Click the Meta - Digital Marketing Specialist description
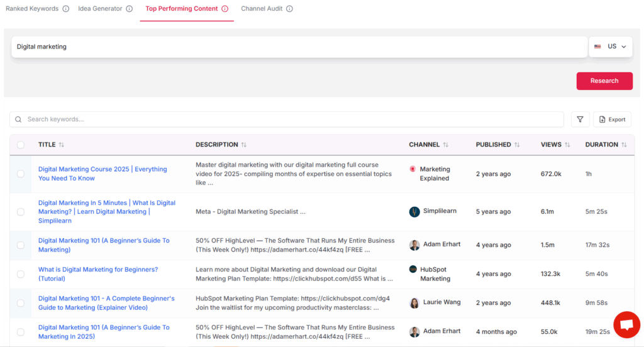The height and width of the screenshot is (347, 644). tap(250, 212)
